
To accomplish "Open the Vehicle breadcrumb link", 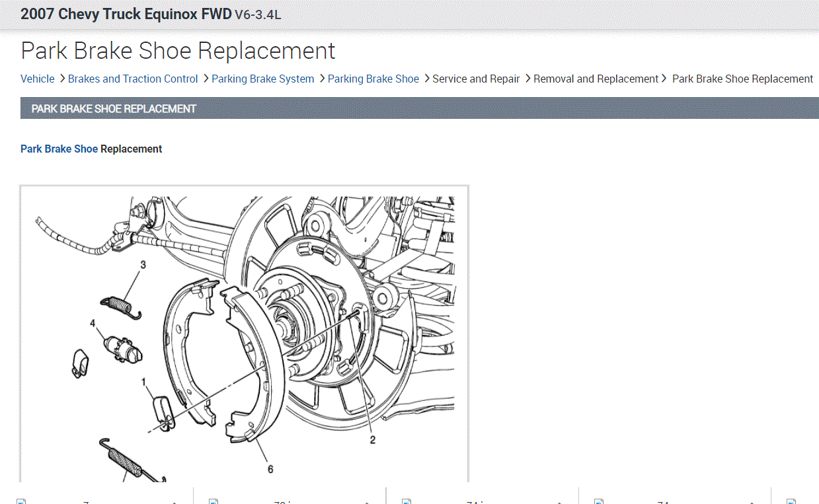I will pyautogui.click(x=38, y=79).
